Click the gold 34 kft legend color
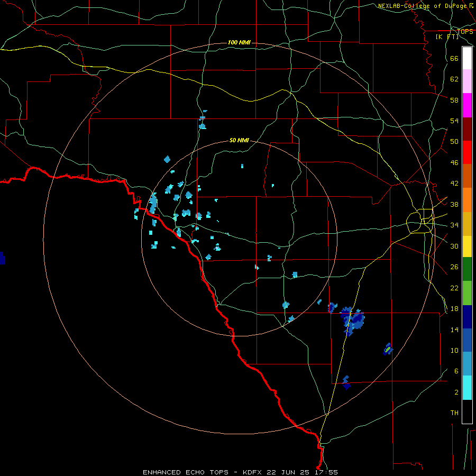476x476 pixels. click(x=467, y=224)
